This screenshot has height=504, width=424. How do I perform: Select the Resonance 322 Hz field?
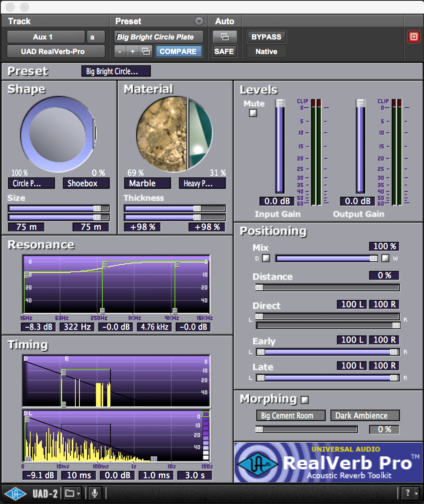pyautogui.click(x=77, y=327)
